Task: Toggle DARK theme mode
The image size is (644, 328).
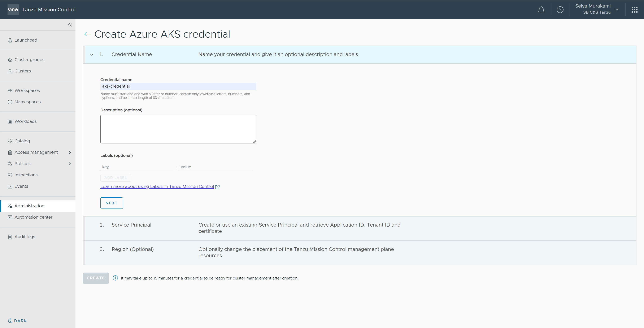Action: point(17,321)
